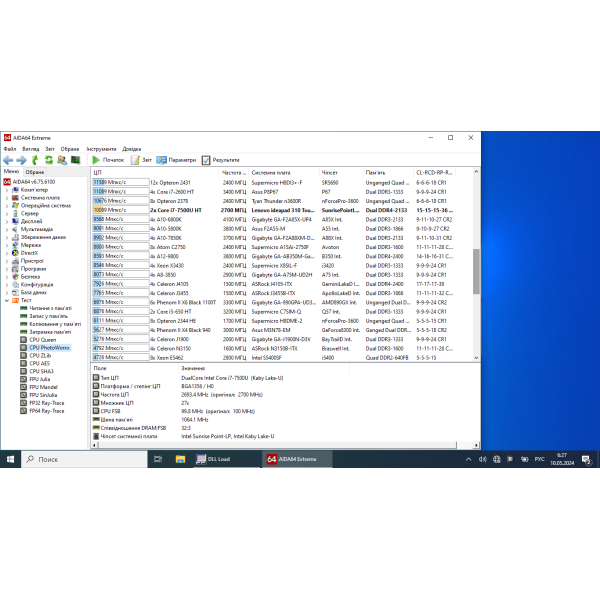600x600 pixels.
Task: Click the green up-level arrow icon
Action: [x=35, y=160]
